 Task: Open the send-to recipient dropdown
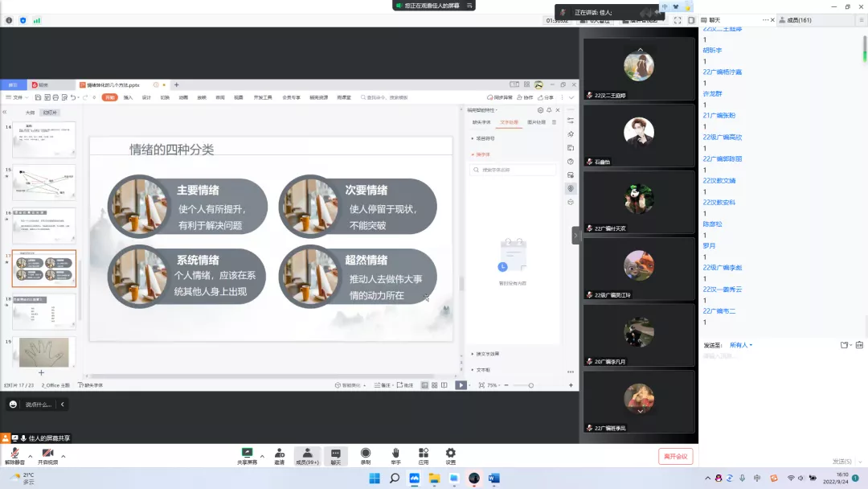[x=740, y=345]
